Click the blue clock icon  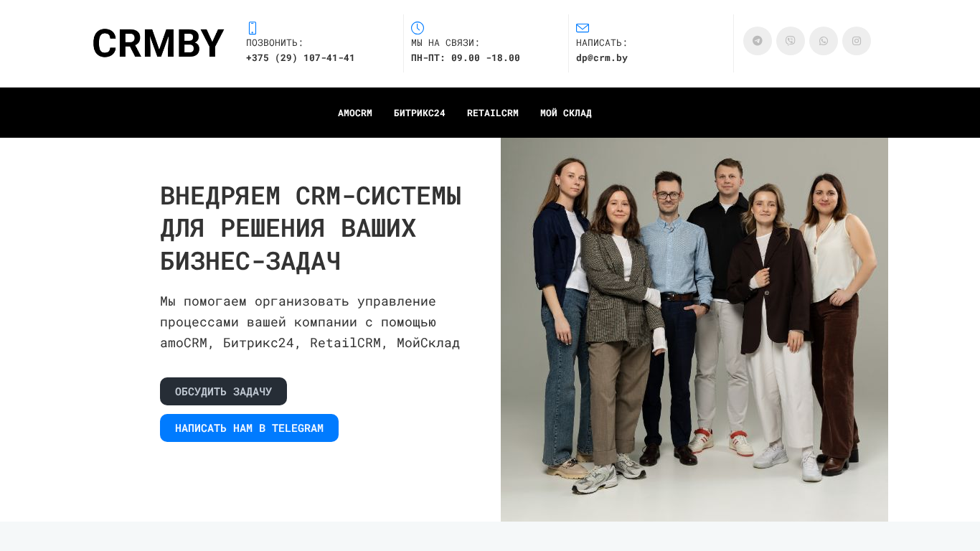click(418, 28)
